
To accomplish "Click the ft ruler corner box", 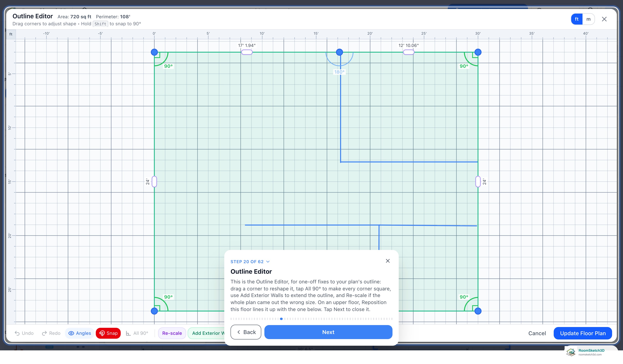I will (11, 34).
